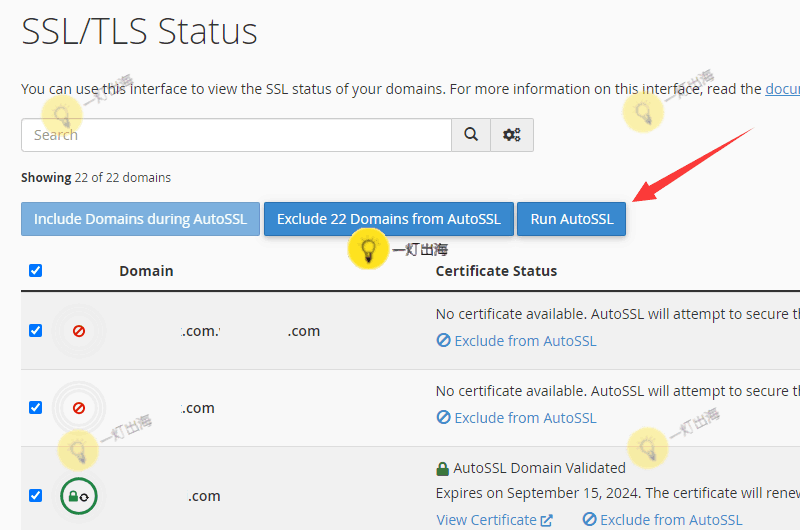This screenshot has height=530, width=800.
Task: Uncheck the AutoSSL validated domain row checkbox
Action: [x=35, y=495]
